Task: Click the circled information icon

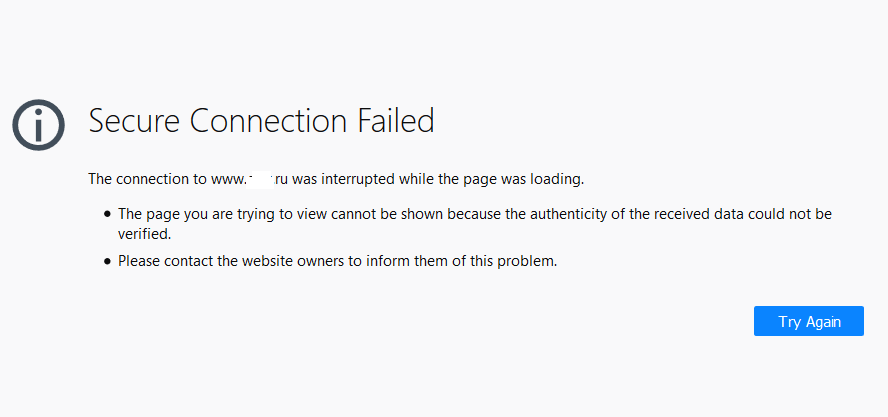Action: (38, 124)
